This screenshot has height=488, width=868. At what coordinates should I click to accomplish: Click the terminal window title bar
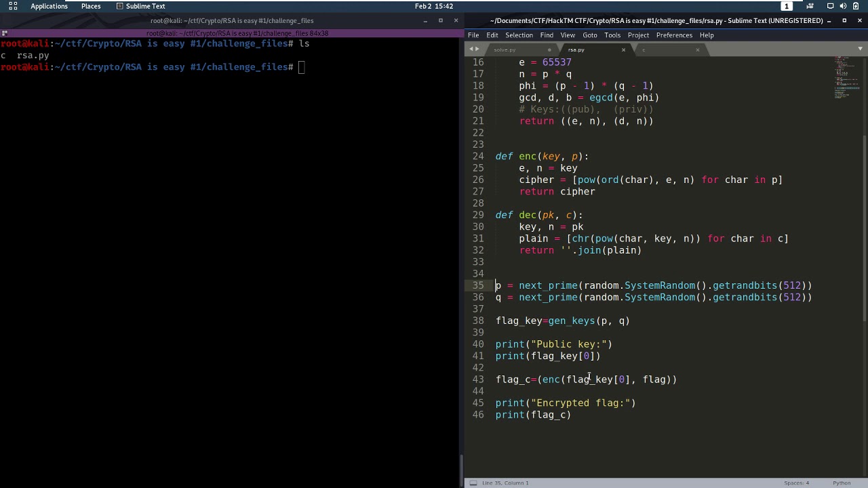point(232,20)
